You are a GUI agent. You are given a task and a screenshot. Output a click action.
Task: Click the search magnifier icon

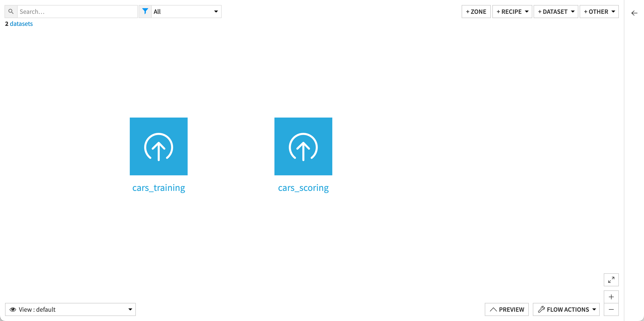[11, 11]
